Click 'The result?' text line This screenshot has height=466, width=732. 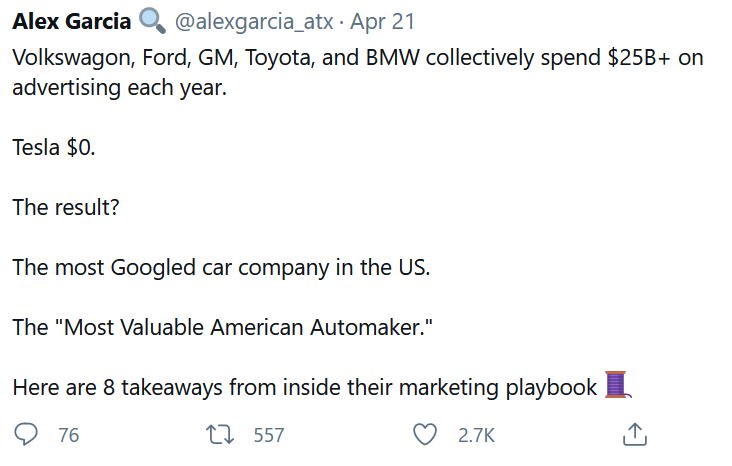coord(65,208)
